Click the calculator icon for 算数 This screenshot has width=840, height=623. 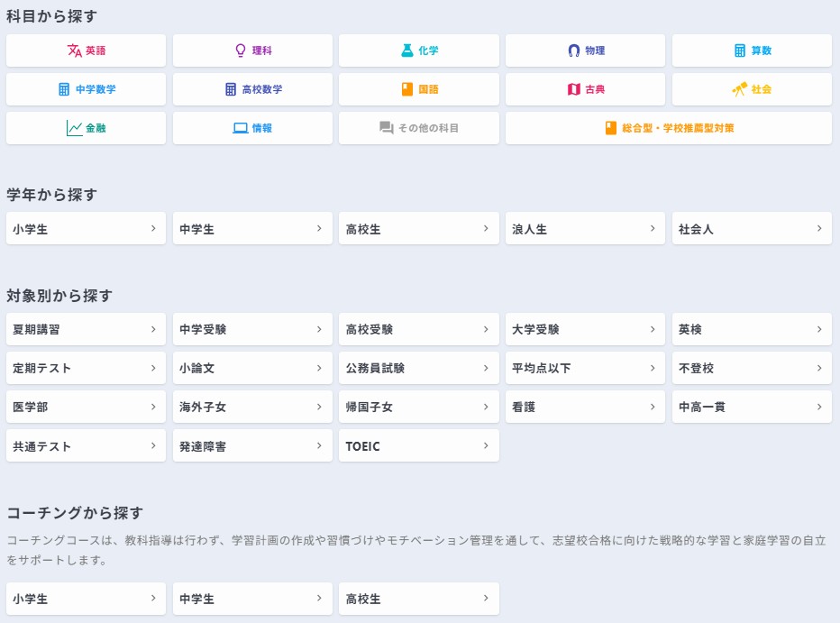click(x=740, y=50)
